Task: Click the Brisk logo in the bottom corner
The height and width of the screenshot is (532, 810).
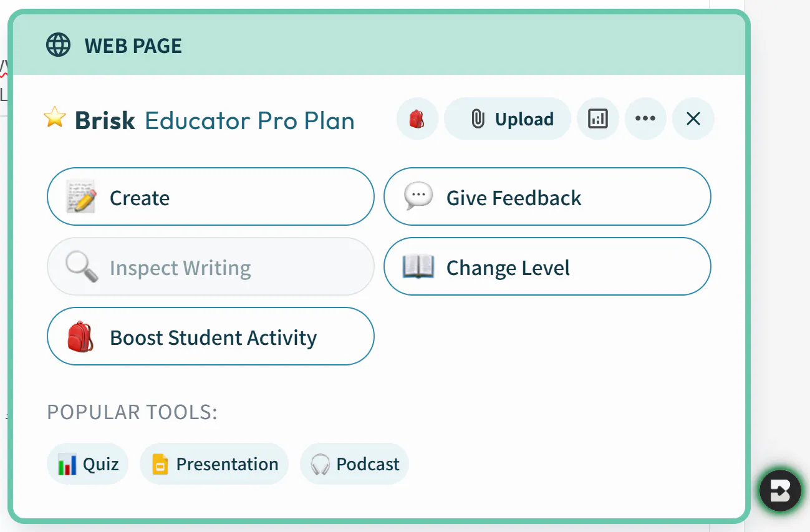Action: (x=779, y=490)
